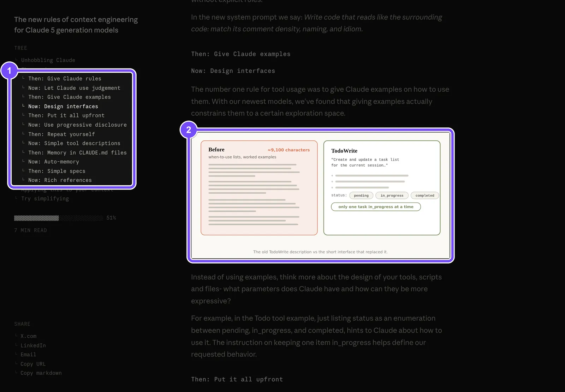The image size is (565, 392).
Task: Select 'Now: Rich references' tree entry
Action: pos(60,180)
